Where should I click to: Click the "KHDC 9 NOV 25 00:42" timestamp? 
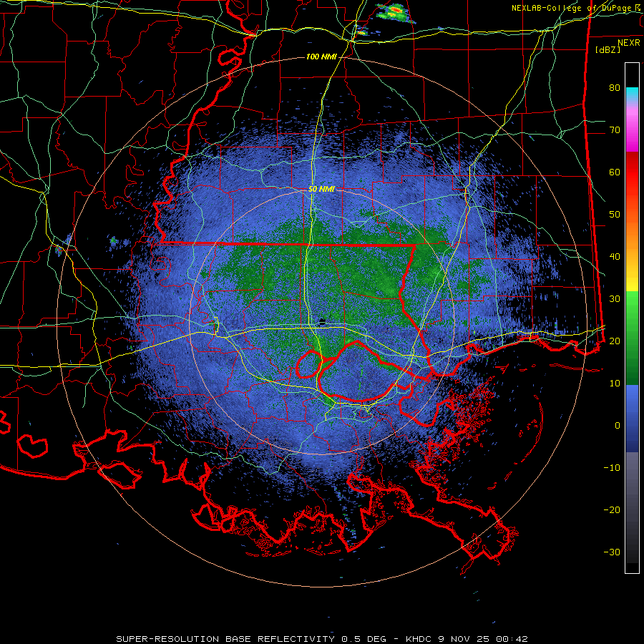pos(467,639)
